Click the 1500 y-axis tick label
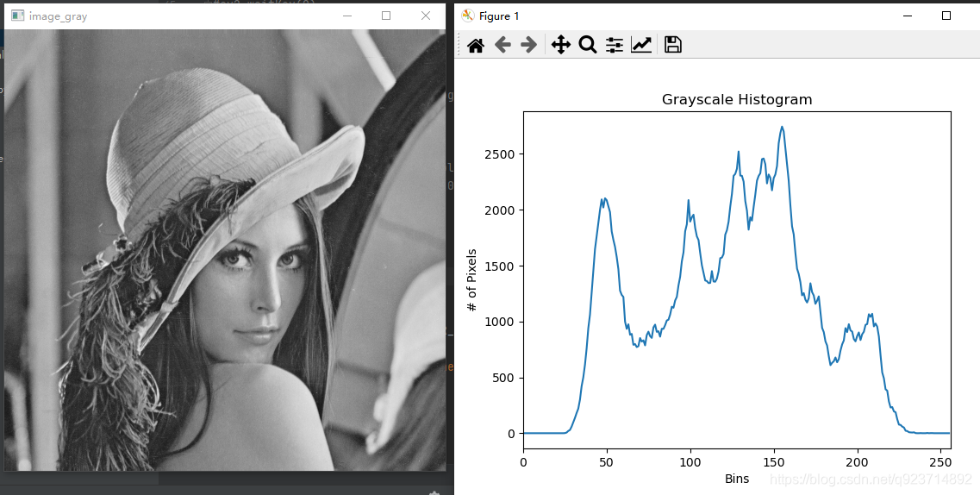Screen dimensions: 980x495 499,266
